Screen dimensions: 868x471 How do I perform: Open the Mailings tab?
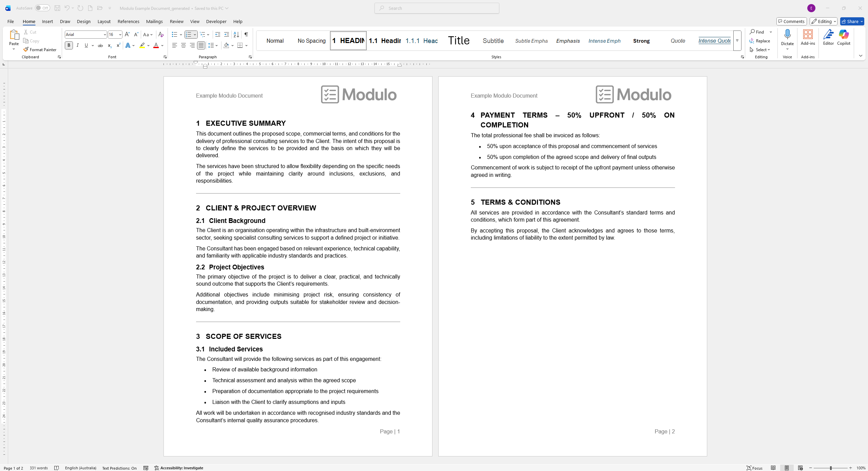point(154,21)
